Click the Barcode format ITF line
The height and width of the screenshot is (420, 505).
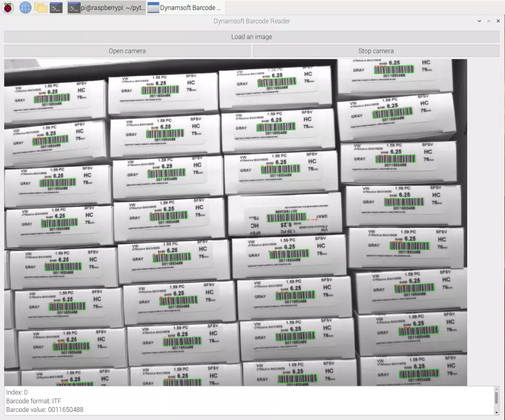tap(33, 401)
